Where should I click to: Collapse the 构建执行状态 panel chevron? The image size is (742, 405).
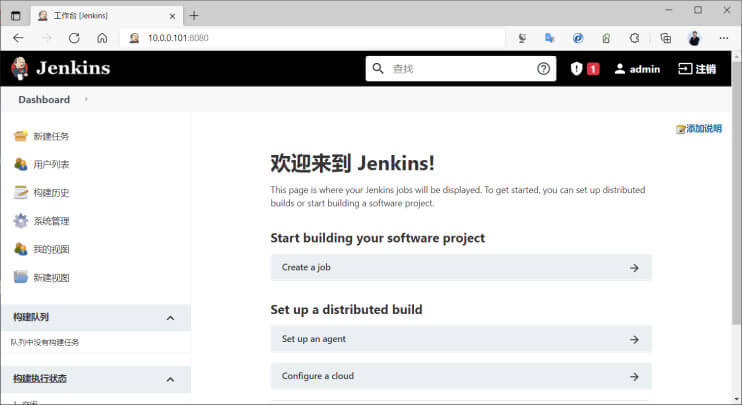click(x=170, y=379)
